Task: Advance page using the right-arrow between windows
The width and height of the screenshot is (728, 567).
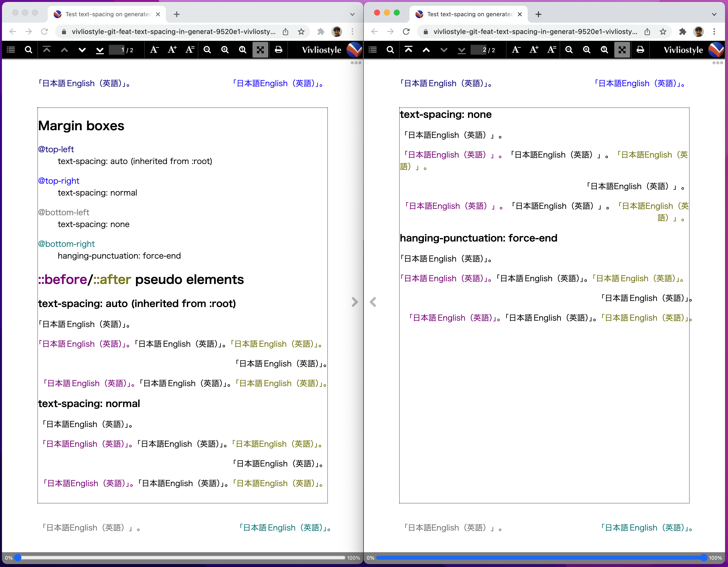Action: 355,302
